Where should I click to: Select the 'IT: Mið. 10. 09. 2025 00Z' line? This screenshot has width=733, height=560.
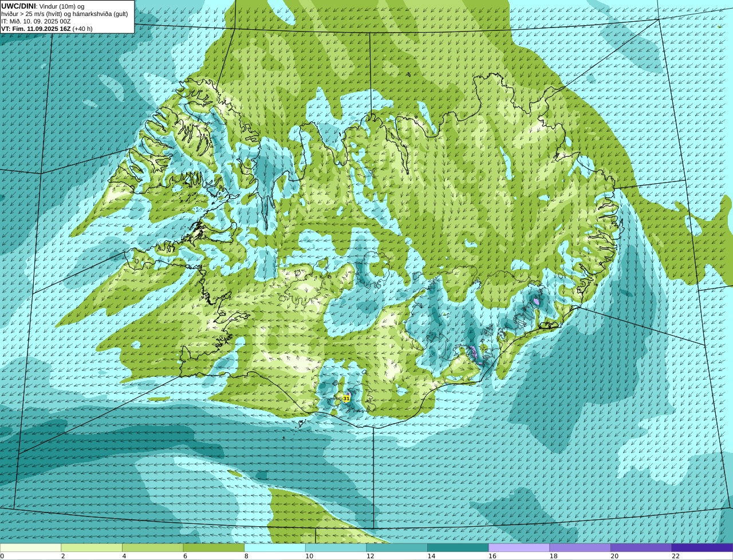pyautogui.click(x=36, y=21)
